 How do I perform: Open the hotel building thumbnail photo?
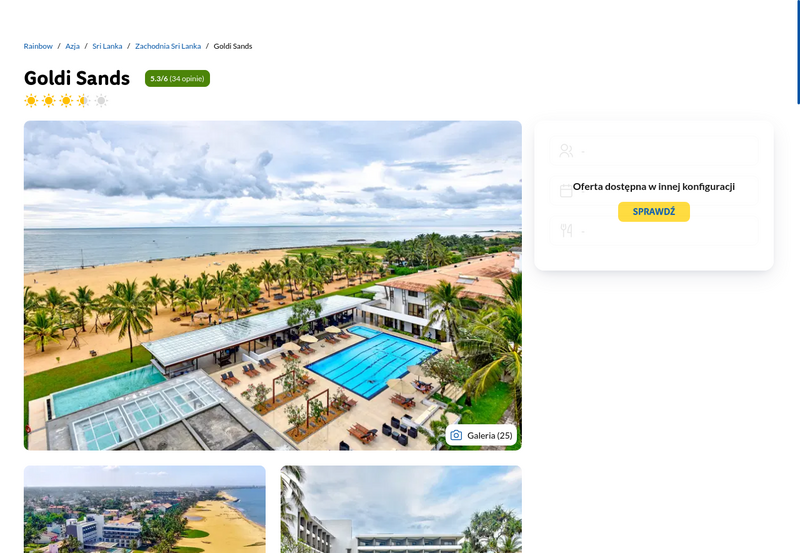(x=401, y=509)
